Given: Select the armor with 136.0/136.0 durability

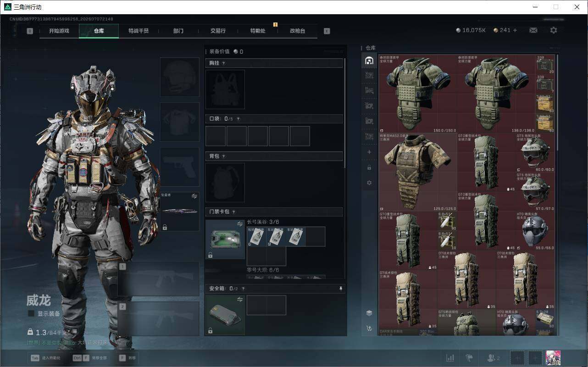Looking at the screenshot, I should coord(496,94).
